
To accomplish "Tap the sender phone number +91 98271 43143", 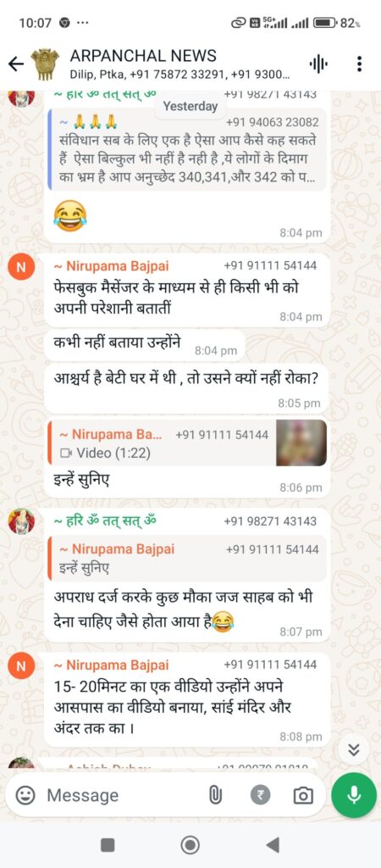I will pyautogui.click(x=270, y=521).
